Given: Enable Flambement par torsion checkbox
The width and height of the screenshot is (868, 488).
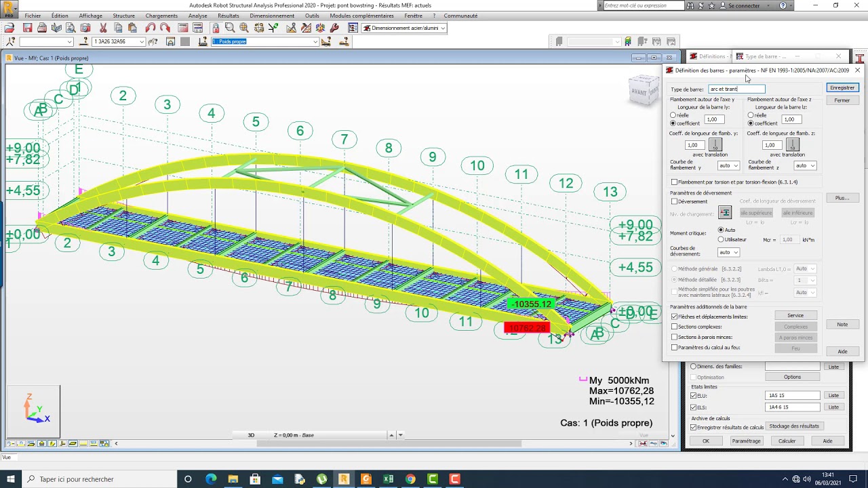Looking at the screenshot, I should coord(674,182).
